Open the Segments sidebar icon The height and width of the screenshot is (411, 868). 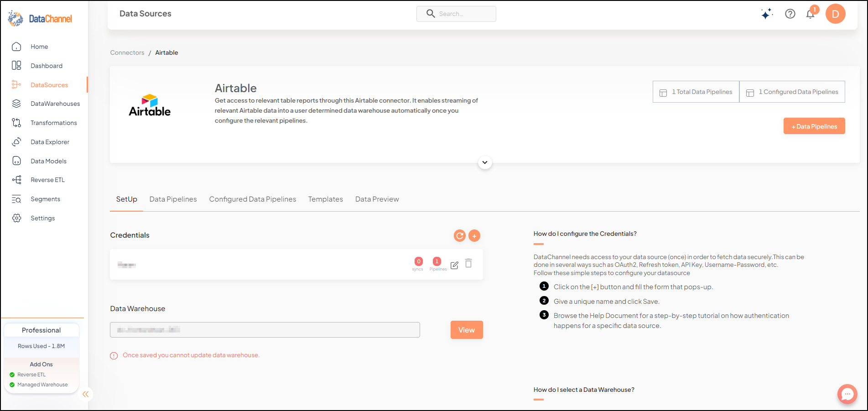[x=16, y=199]
